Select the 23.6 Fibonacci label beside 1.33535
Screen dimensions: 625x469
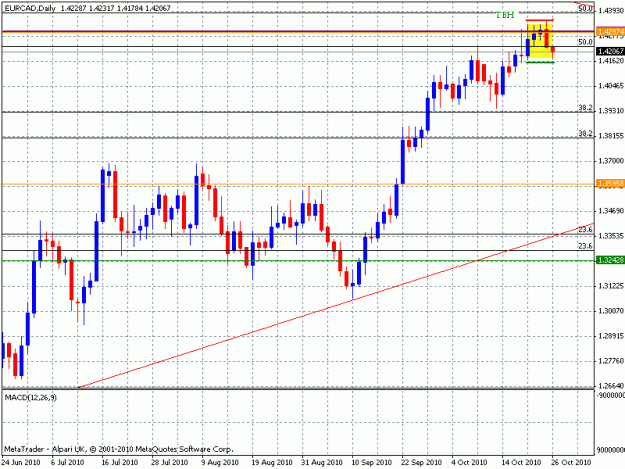click(585, 230)
